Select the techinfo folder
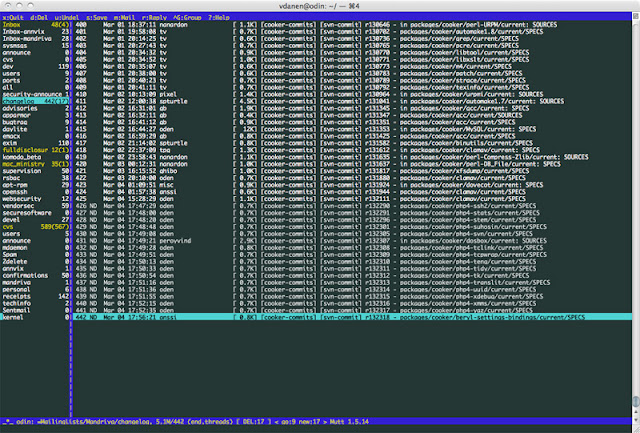The image size is (640, 433). [35, 304]
